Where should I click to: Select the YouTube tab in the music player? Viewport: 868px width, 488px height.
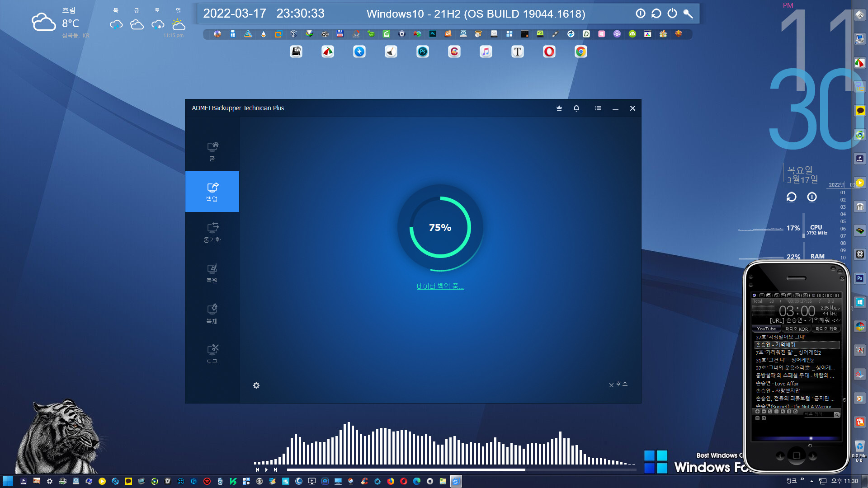click(x=766, y=329)
